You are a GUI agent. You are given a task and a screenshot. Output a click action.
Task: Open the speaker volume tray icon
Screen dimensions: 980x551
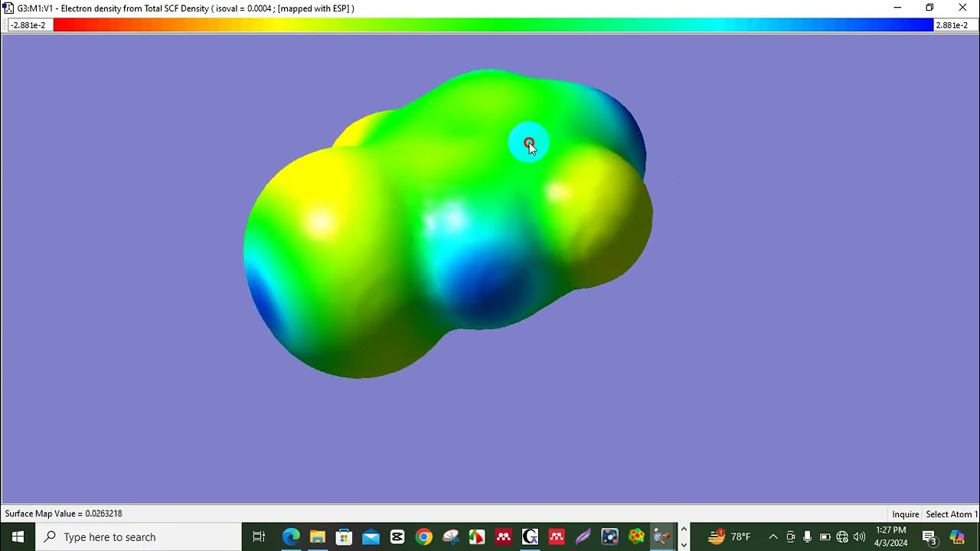pyautogui.click(x=859, y=537)
